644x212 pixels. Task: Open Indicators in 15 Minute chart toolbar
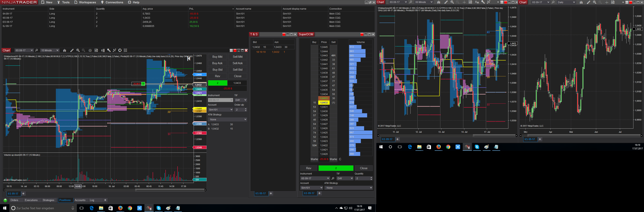tap(109, 50)
